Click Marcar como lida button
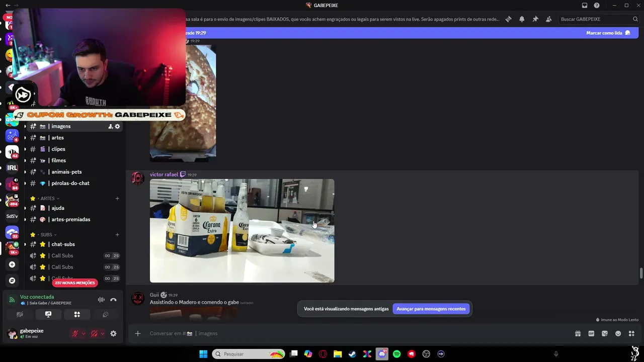Image resolution: width=644 pixels, height=362 pixels. tap(608, 33)
